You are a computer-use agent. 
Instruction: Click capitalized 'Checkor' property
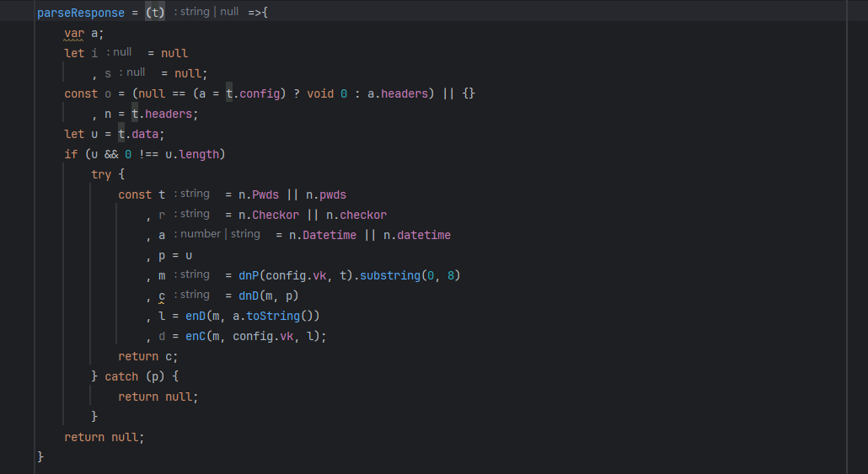point(276,216)
